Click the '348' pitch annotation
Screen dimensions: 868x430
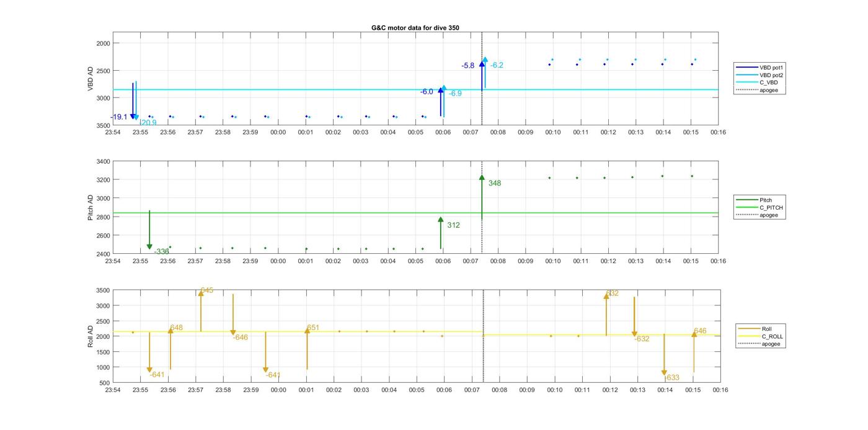[495, 184]
